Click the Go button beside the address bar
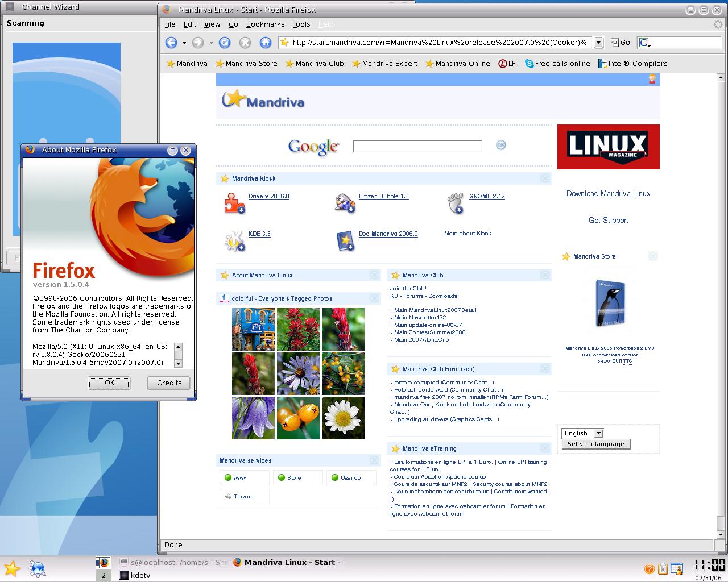 point(621,43)
